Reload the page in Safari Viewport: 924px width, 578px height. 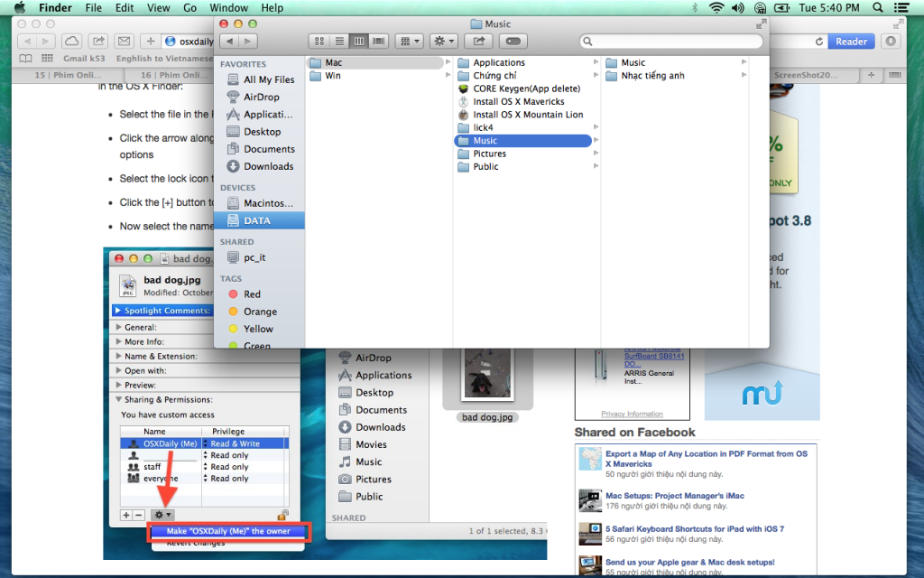[818, 42]
